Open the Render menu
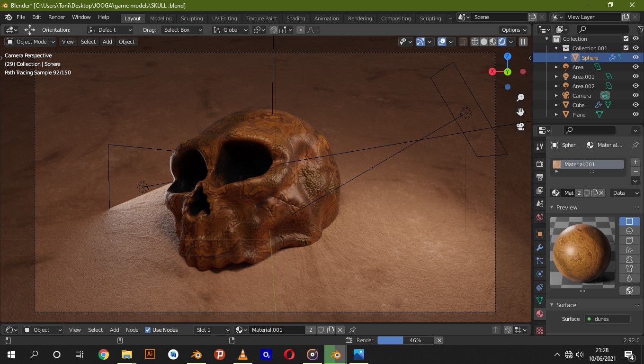The height and width of the screenshot is (364, 644). coord(57,17)
